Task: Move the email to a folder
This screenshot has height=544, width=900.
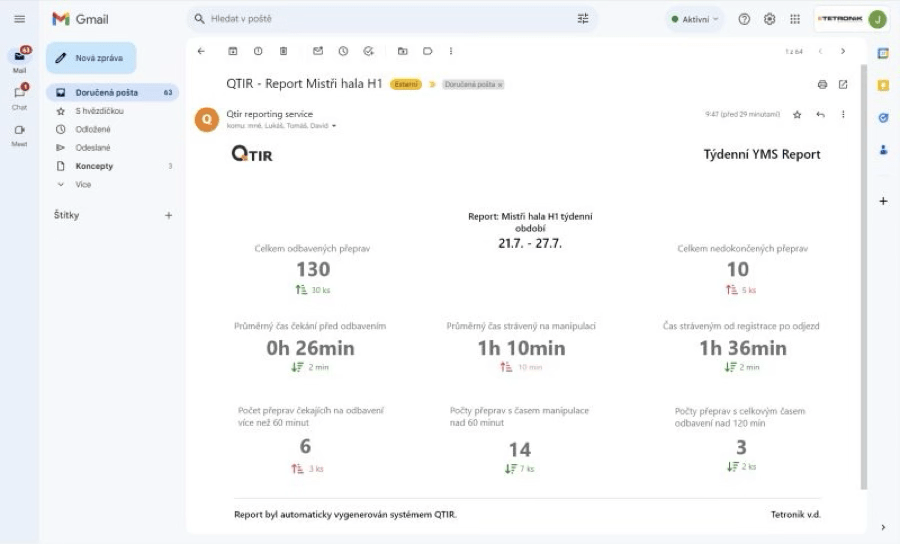Action: (402, 51)
